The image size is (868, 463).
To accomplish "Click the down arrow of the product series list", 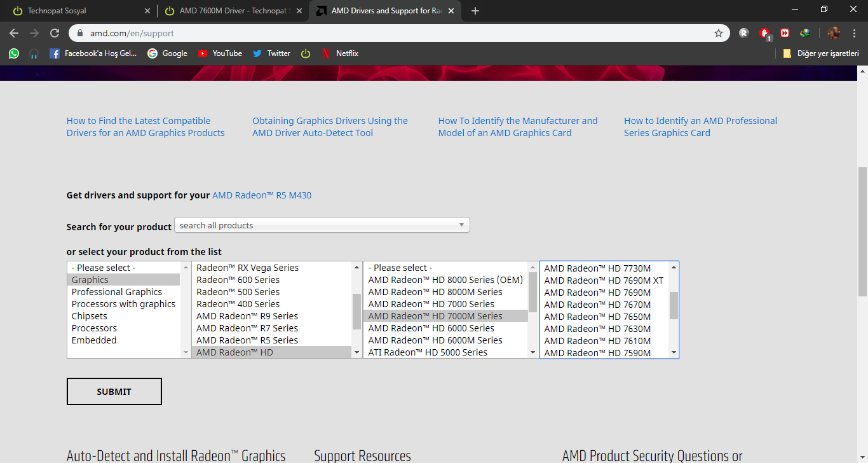I will coord(356,352).
